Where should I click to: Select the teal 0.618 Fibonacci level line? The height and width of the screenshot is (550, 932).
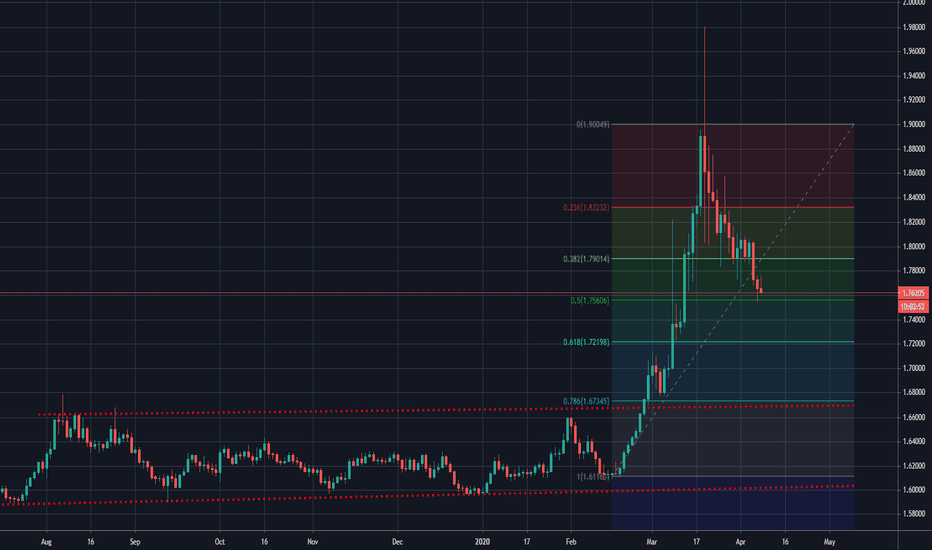click(x=733, y=342)
